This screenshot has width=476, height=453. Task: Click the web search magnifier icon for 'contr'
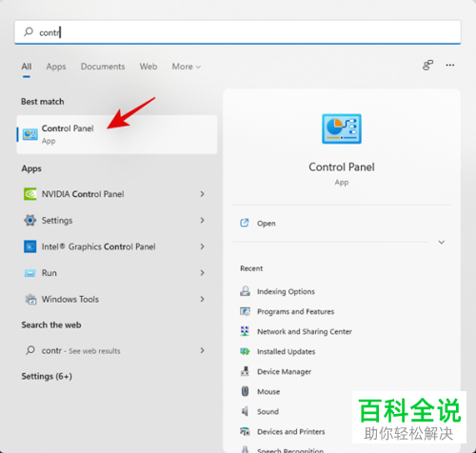(30, 350)
